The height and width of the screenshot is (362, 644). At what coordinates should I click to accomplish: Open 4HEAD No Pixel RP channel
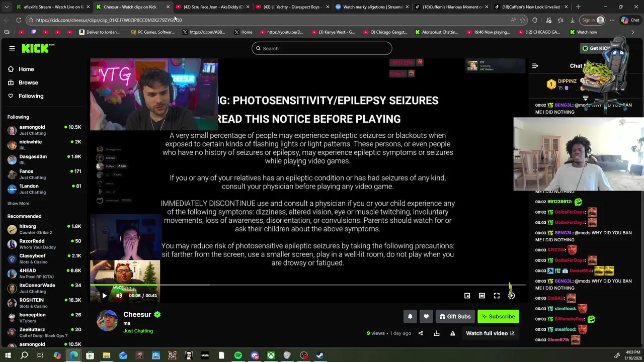[x=44, y=274]
